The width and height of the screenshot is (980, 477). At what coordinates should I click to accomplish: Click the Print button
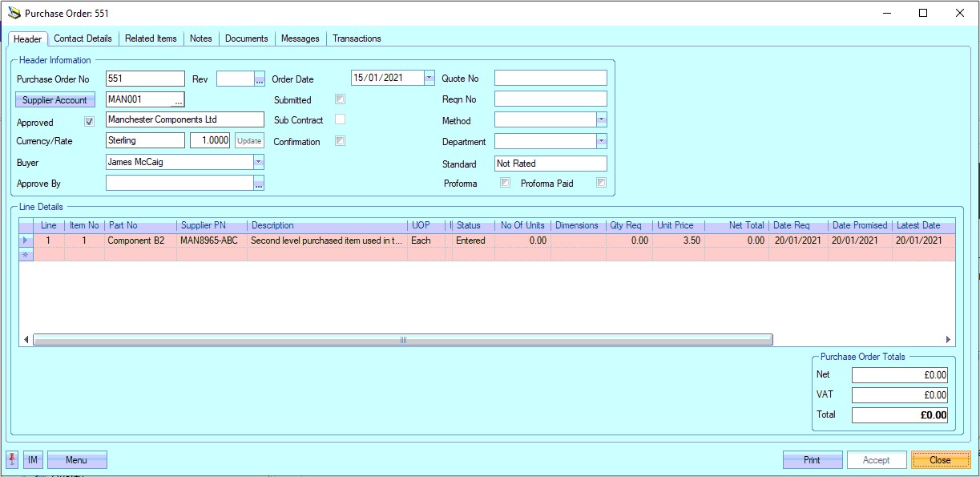coord(812,459)
